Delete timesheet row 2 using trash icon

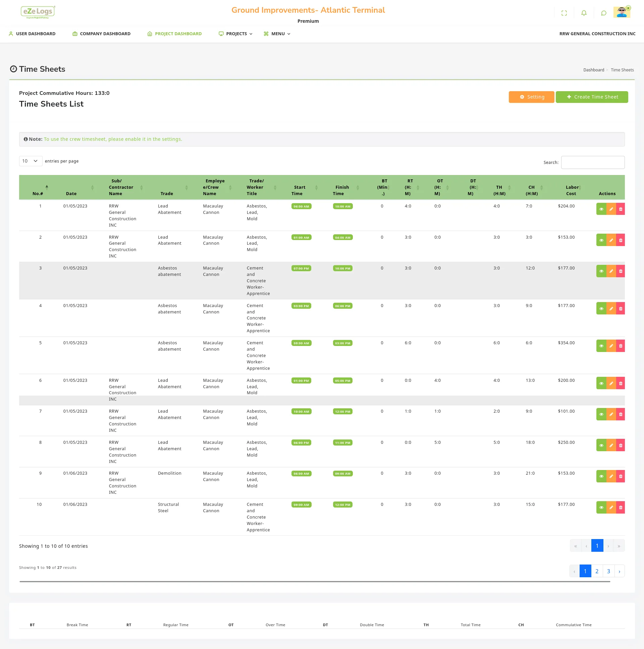tap(621, 240)
